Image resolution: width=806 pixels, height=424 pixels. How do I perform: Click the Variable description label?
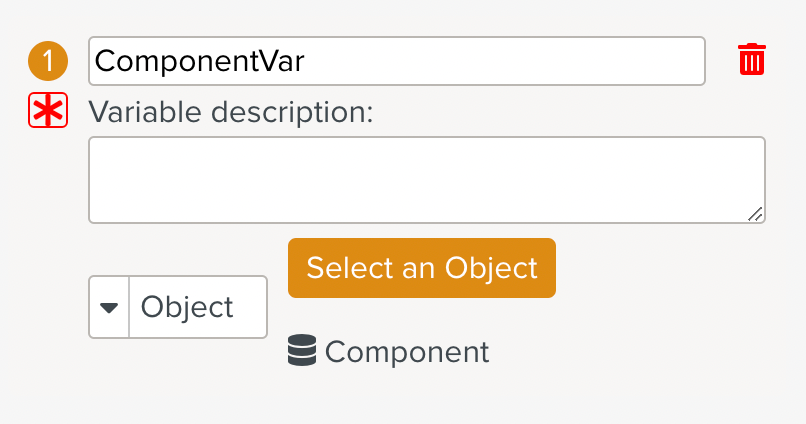(x=231, y=112)
